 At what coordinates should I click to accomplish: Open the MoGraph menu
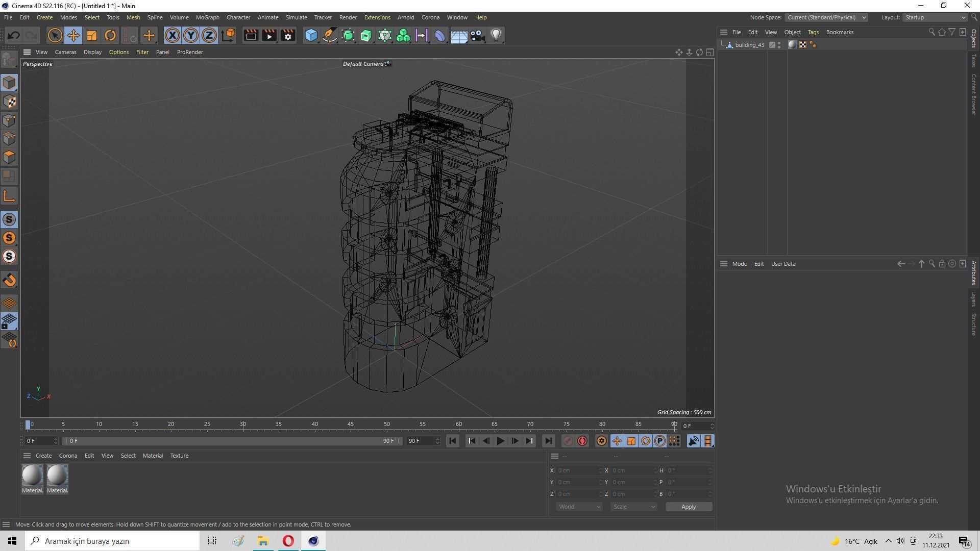pos(207,17)
